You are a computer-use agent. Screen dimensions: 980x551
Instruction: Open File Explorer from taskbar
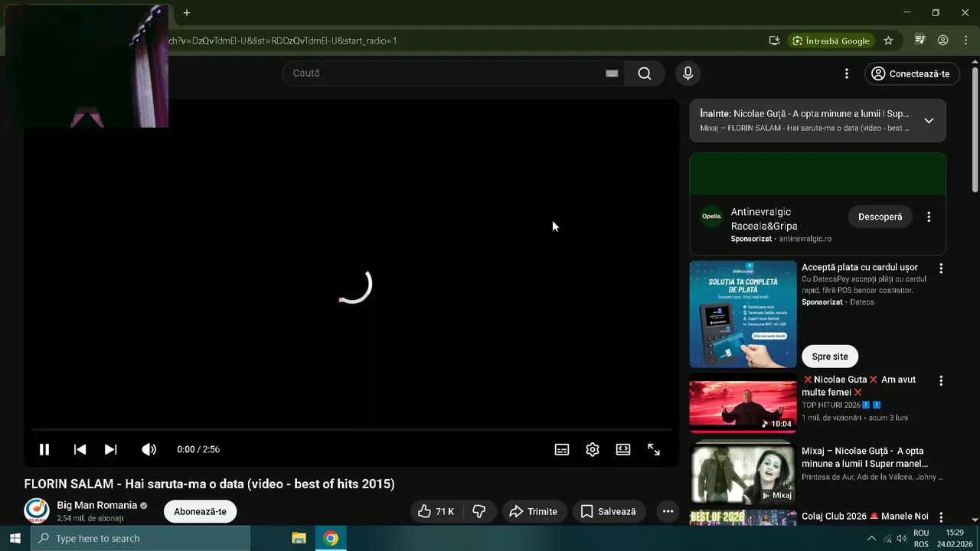tap(299, 538)
